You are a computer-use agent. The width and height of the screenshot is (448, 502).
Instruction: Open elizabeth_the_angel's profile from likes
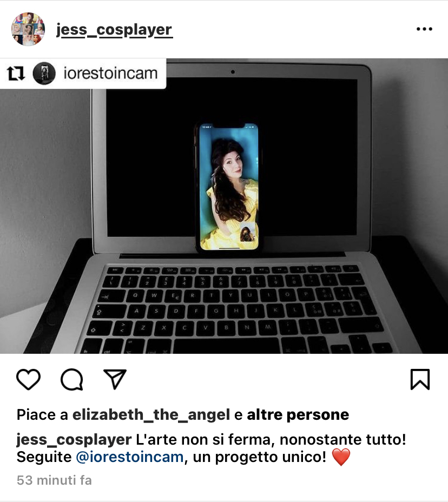click(151, 414)
